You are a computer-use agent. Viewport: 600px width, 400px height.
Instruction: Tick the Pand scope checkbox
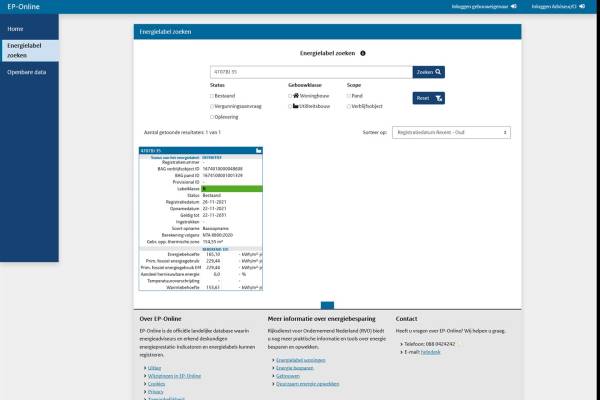349,96
